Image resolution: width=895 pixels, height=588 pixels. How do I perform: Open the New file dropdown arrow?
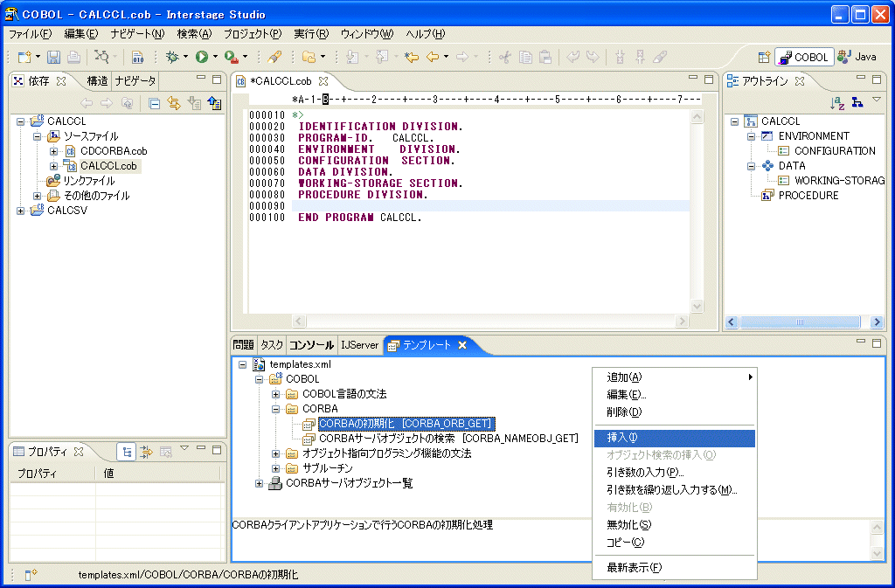[x=38, y=57]
